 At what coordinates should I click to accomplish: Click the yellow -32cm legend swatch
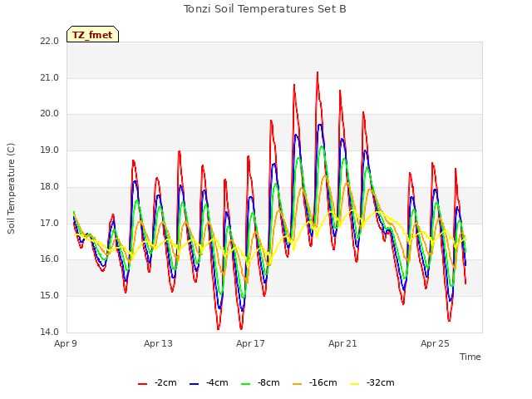[355, 384]
